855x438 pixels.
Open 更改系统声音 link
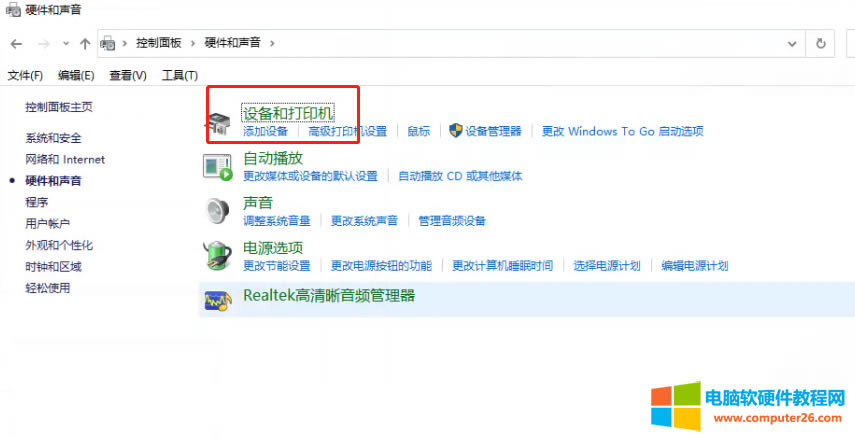tap(364, 221)
